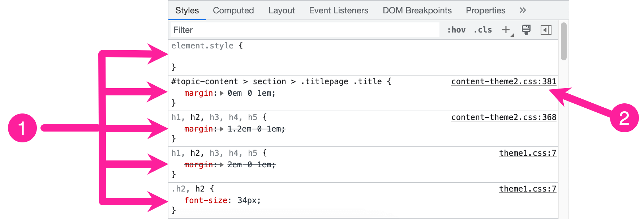
Task: Open theme1.css:7 link for the margin rule
Action: [x=528, y=153]
